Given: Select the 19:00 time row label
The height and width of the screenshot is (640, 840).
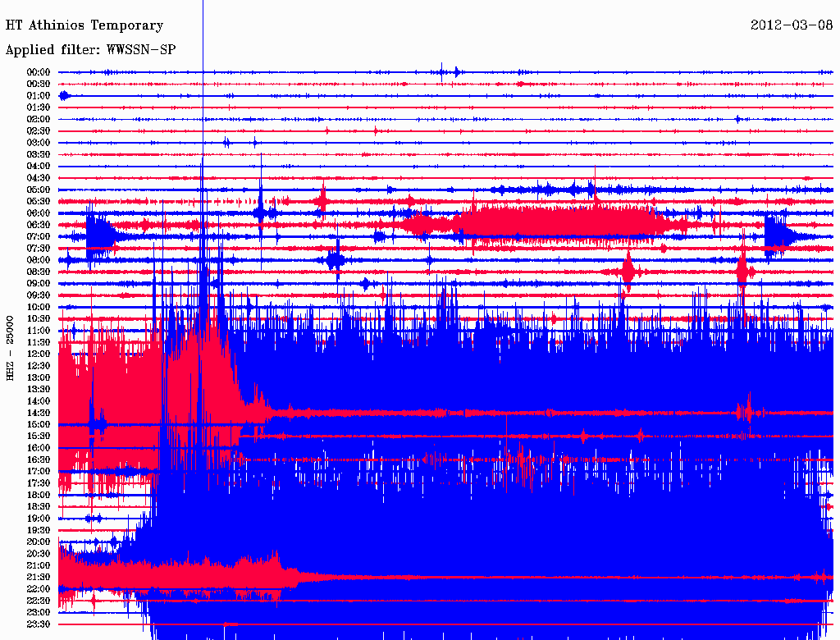Looking at the screenshot, I should point(39,519).
